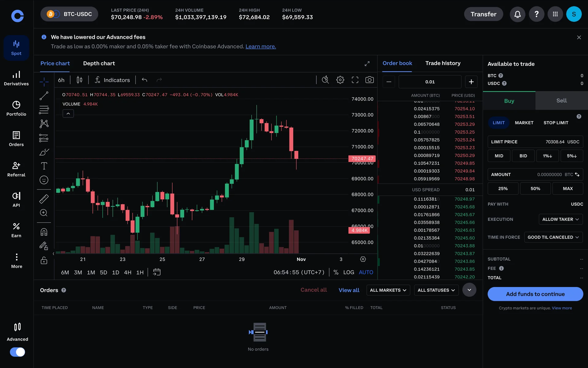
Task: Open the candlestick chart style picker
Action: [x=79, y=80]
